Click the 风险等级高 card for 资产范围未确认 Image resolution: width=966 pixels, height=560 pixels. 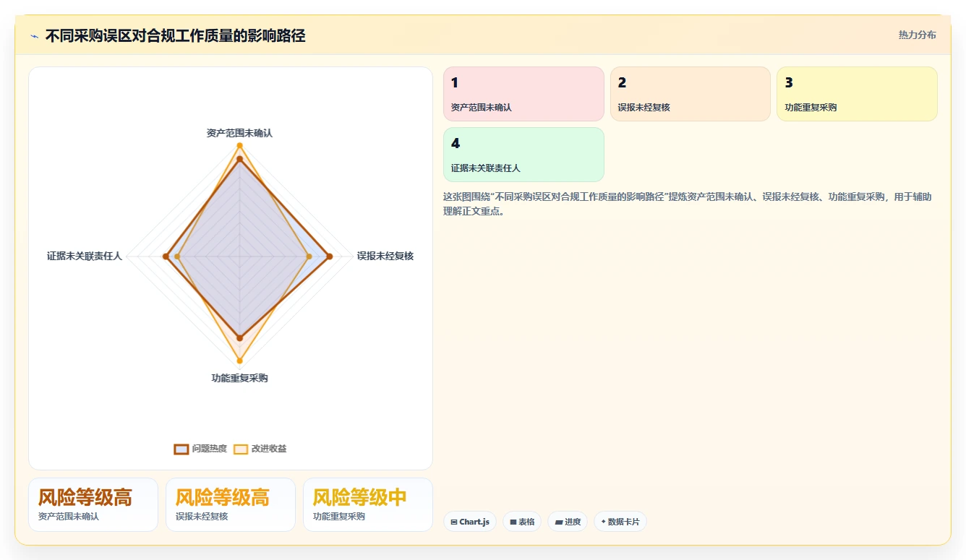coord(93,504)
